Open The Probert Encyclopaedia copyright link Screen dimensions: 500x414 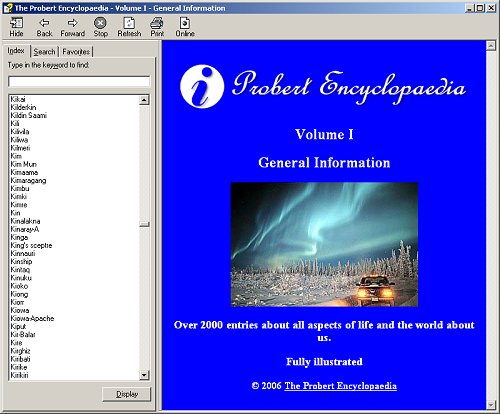(x=340, y=386)
